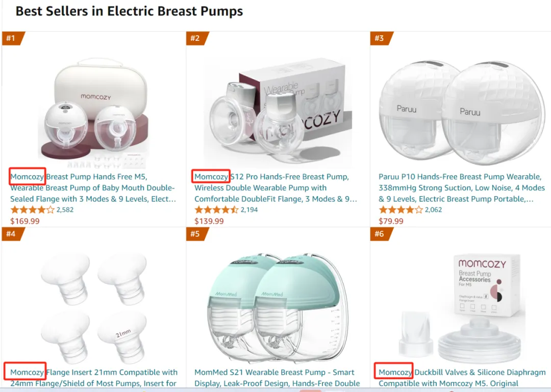Screen dimensions: 551x392
Task: Open the Momcozy duckbill valves product image
Action: (462, 308)
